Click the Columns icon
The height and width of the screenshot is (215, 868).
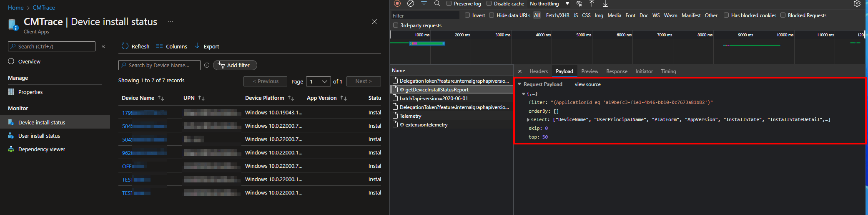159,46
